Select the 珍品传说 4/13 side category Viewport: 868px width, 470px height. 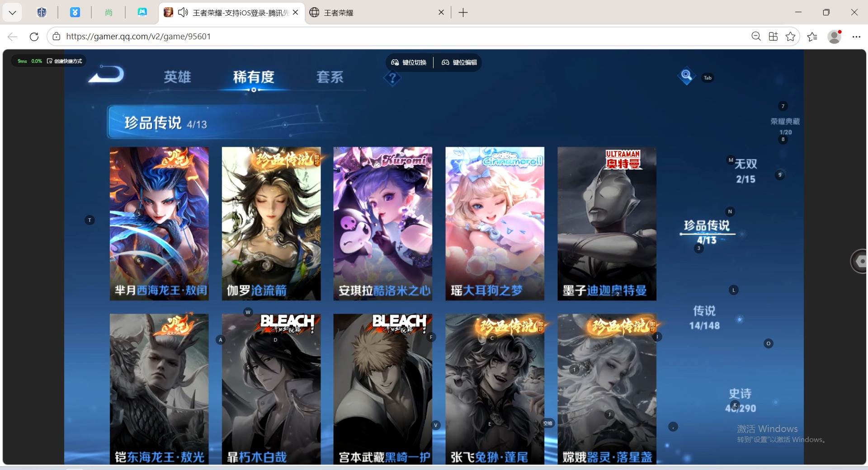click(x=707, y=232)
